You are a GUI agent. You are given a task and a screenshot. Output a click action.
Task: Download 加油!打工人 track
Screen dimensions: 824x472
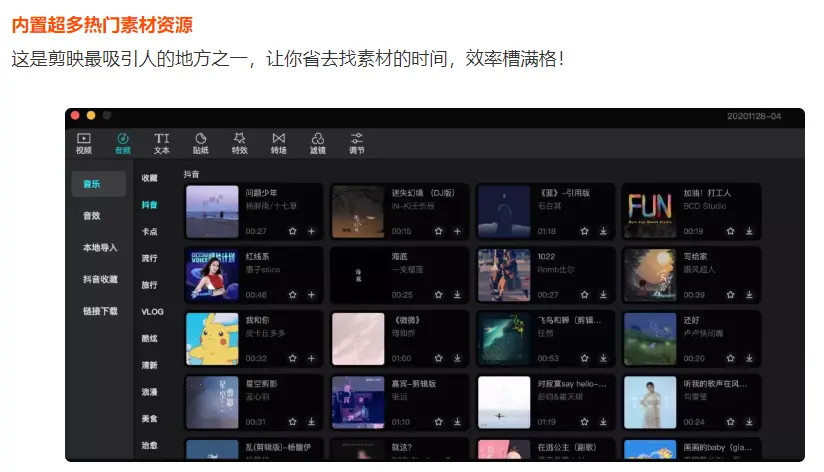749,231
